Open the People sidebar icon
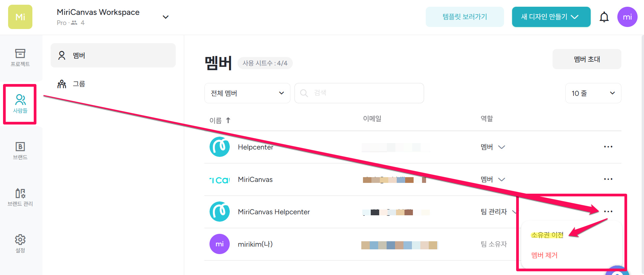 tap(20, 104)
